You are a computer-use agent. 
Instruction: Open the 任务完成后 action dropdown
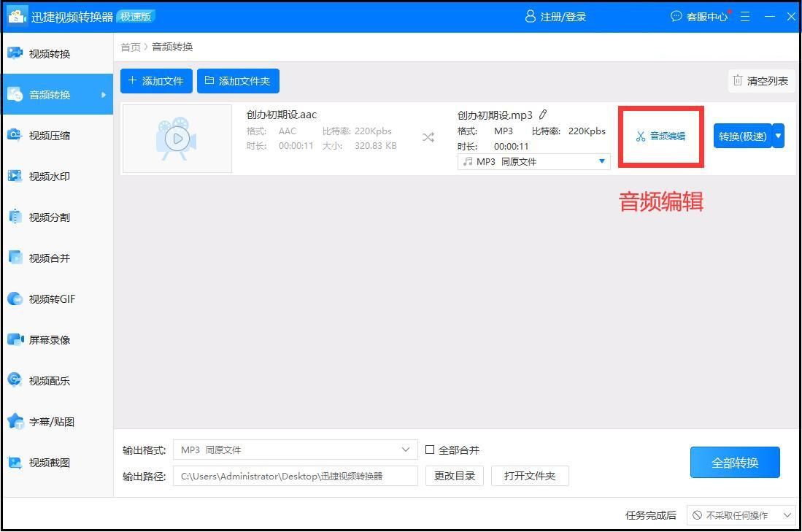[x=742, y=515]
